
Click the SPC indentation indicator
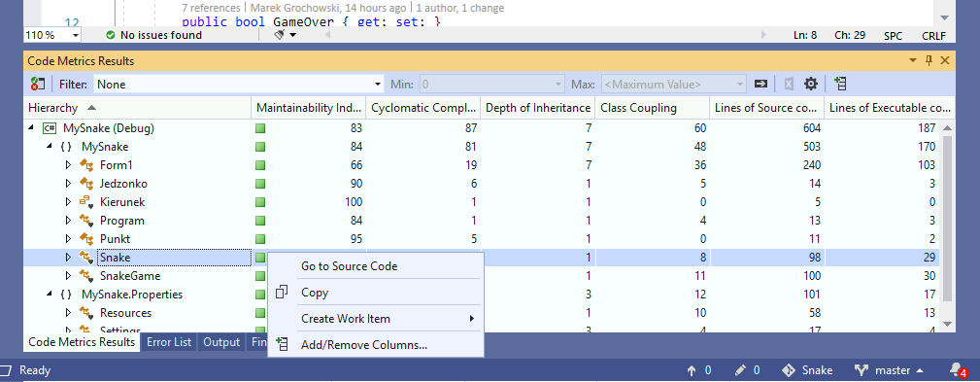pyautogui.click(x=894, y=36)
